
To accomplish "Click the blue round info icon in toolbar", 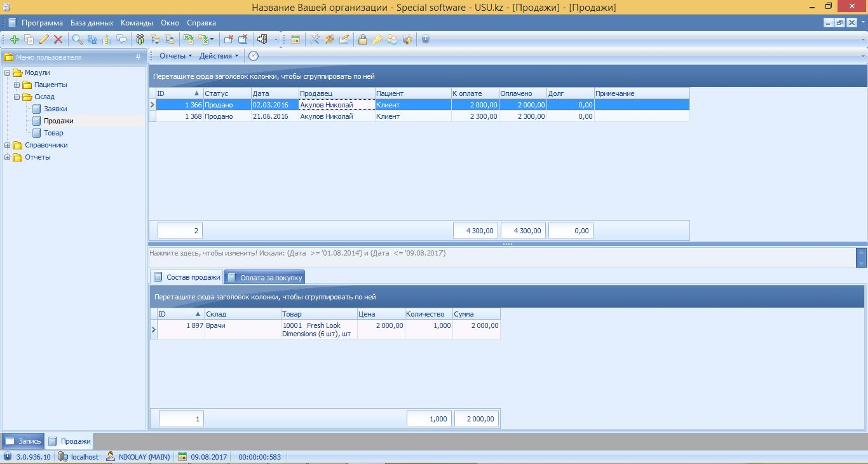I will [x=426, y=39].
